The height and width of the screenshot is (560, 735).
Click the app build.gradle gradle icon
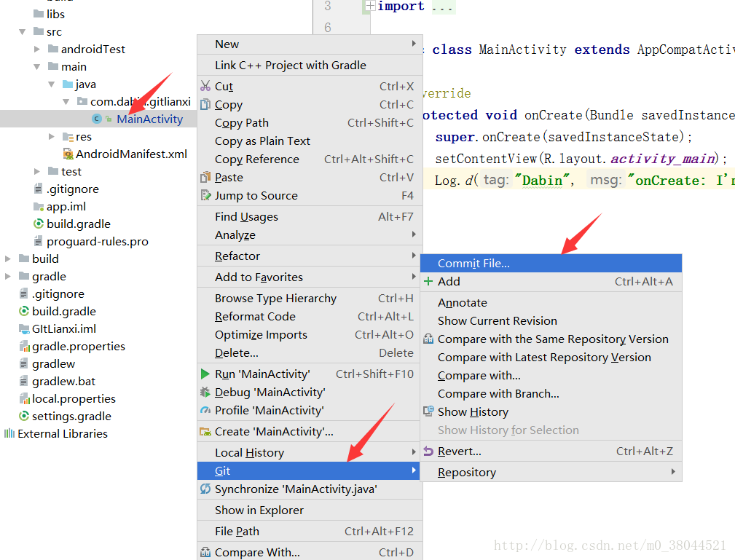point(39,224)
